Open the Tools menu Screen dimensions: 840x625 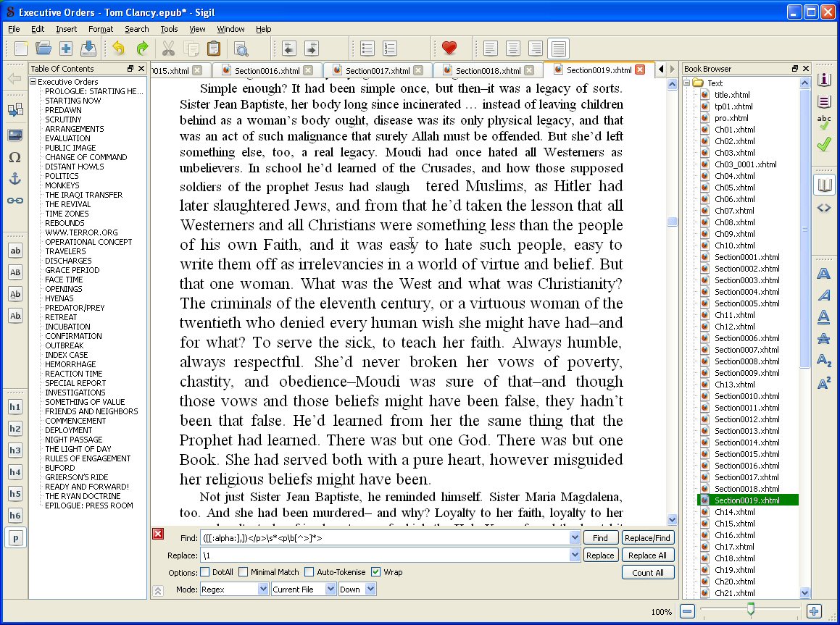click(169, 29)
